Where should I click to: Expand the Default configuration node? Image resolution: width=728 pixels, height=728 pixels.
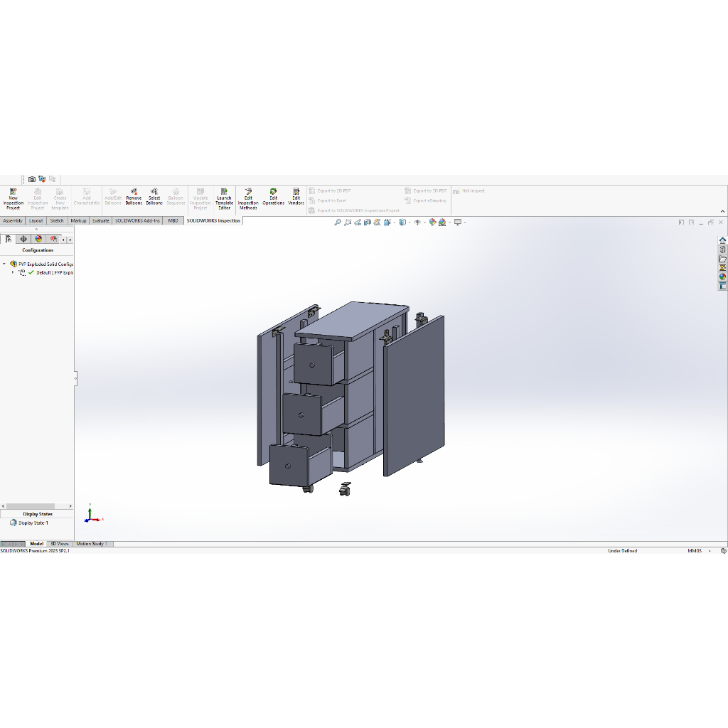coord(13,272)
